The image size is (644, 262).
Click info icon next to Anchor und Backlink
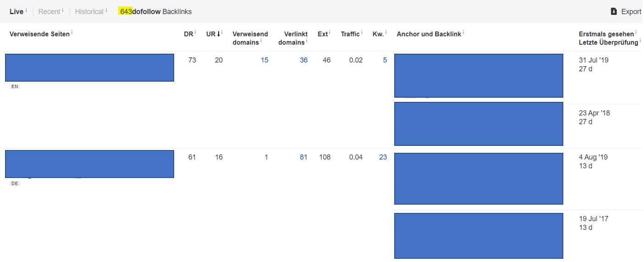pyautogui.click(x=464, y=33)
